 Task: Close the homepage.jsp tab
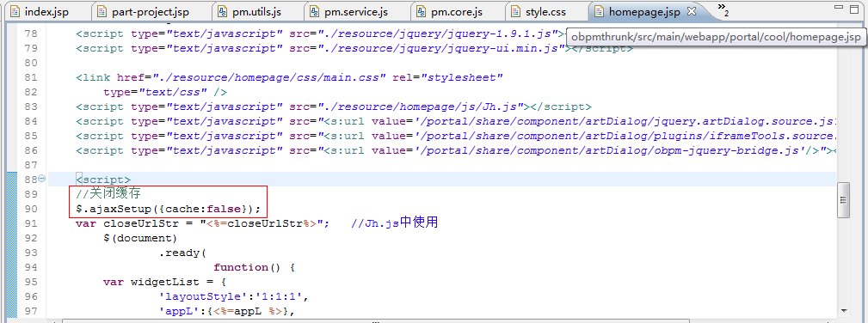pos(692,10)
